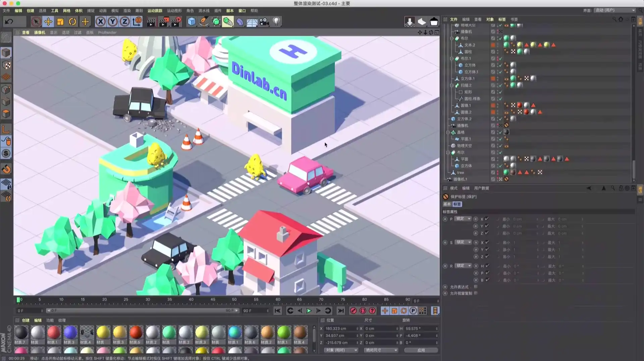This screenshot has height=361, width=644.
Task: Enable the 允许表达式 checkbox
Action: [476, 287]
